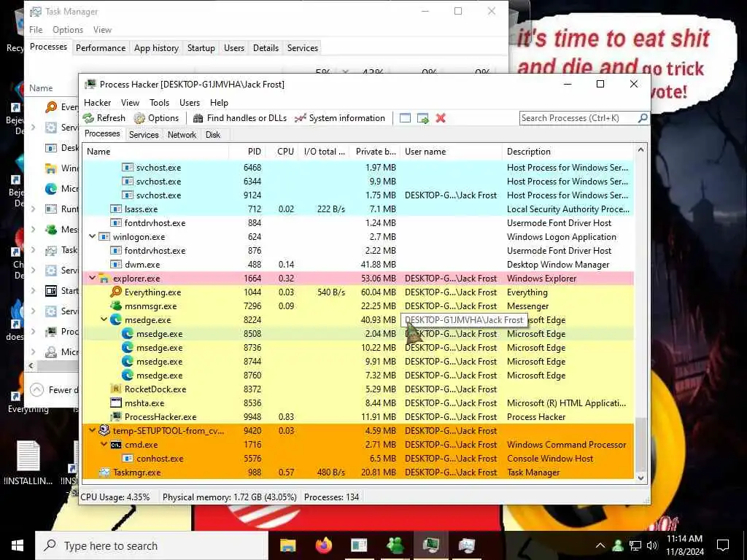Screen dimensions: 747x560
Task: Switch to Details tab in Task Manager
Action: pyautogui.click(x=266, y=47)
